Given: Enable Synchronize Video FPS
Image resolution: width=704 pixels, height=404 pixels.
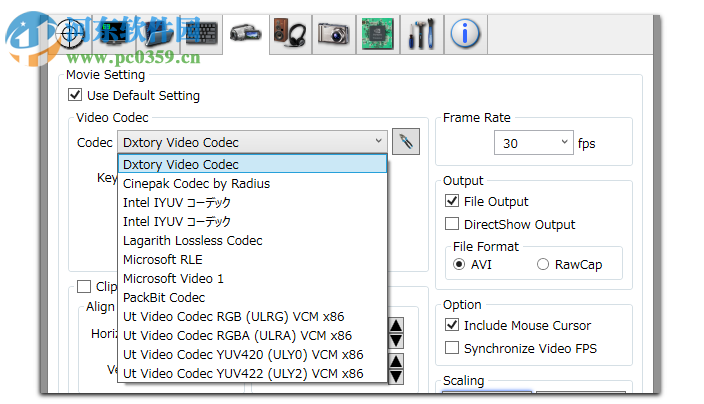Looking at the screenshot, I should pyautogui.click(x=452, y=349).
